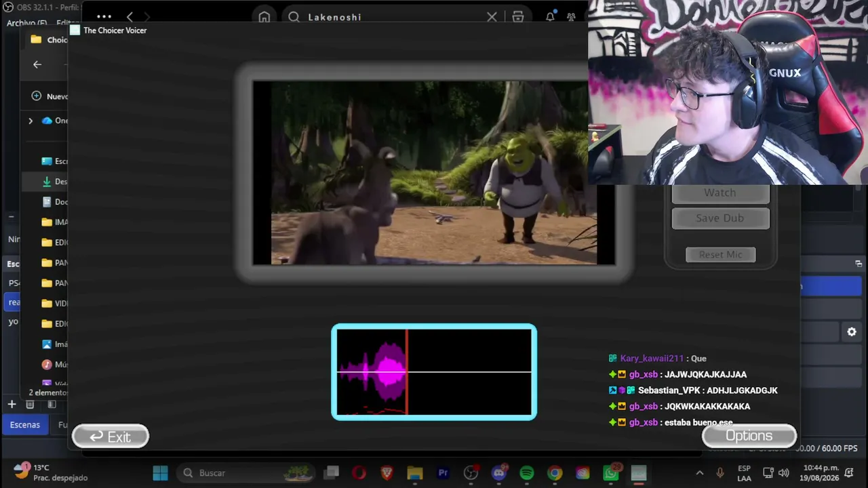Click the Lakenoshi search field

tap(393, 17)
